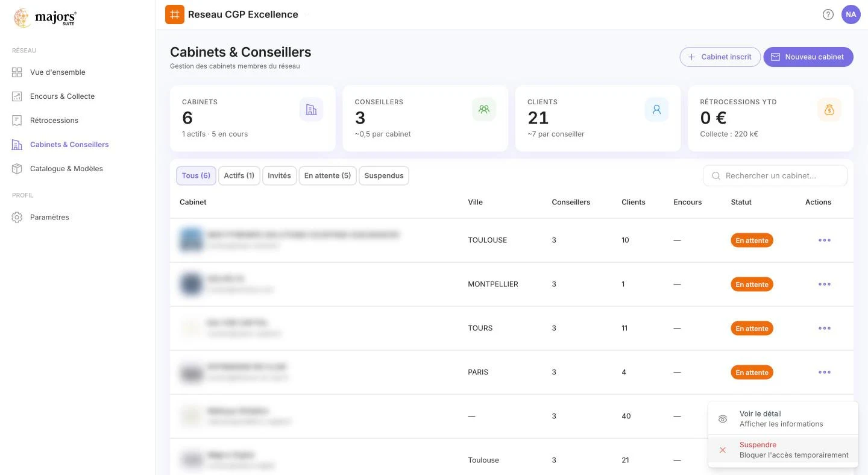
Task: Select the Tous (6) filter tab
Action: click(x=196, y=175)
